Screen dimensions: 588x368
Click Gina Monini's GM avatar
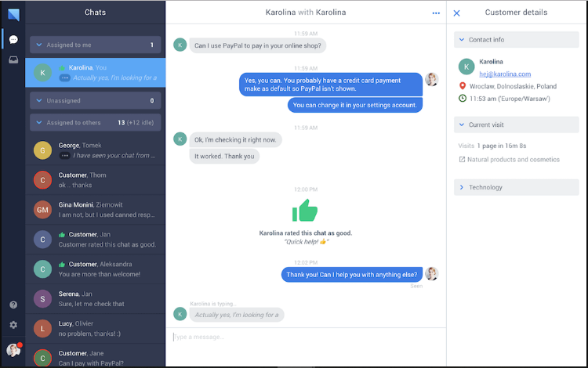pyautogui.click(x=43, y=210)
